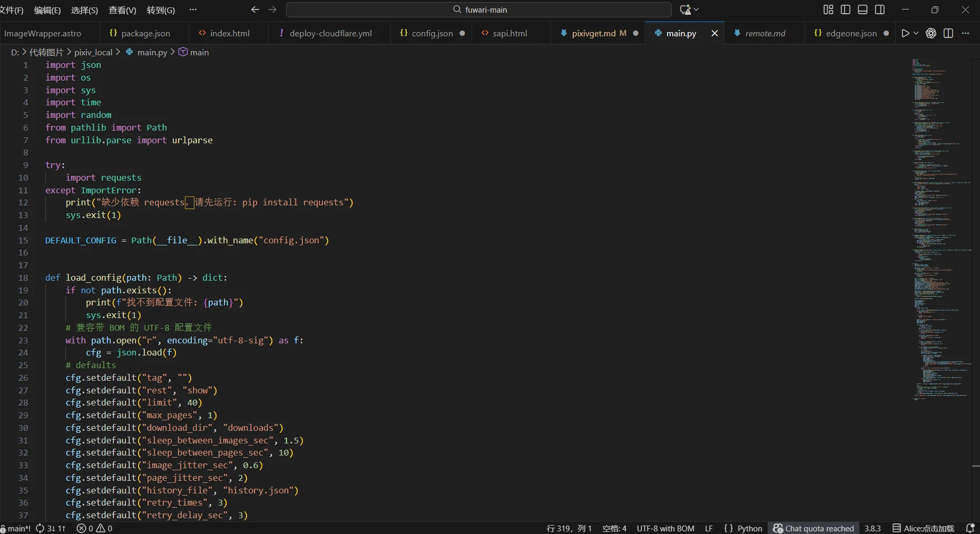Viewport: 980px width, 534px height.
Task: Click the main* branch indicator
Action: [16, 528]
